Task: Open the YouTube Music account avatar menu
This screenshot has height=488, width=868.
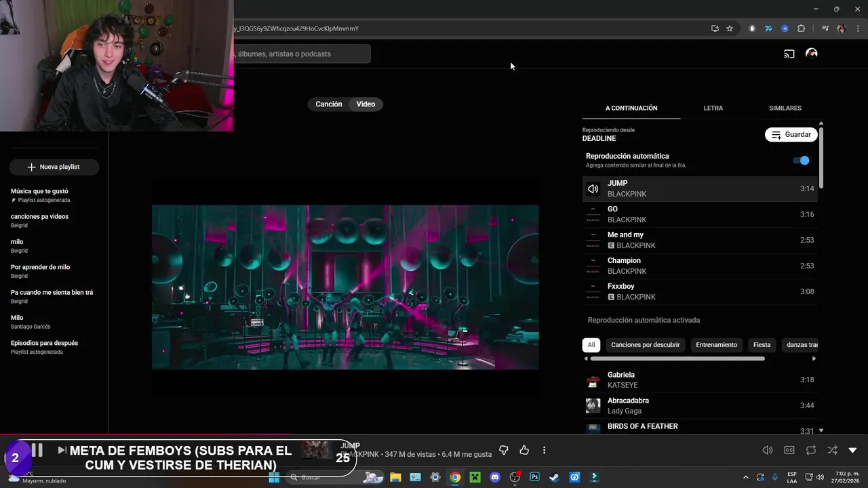Action: click(811, 54)
